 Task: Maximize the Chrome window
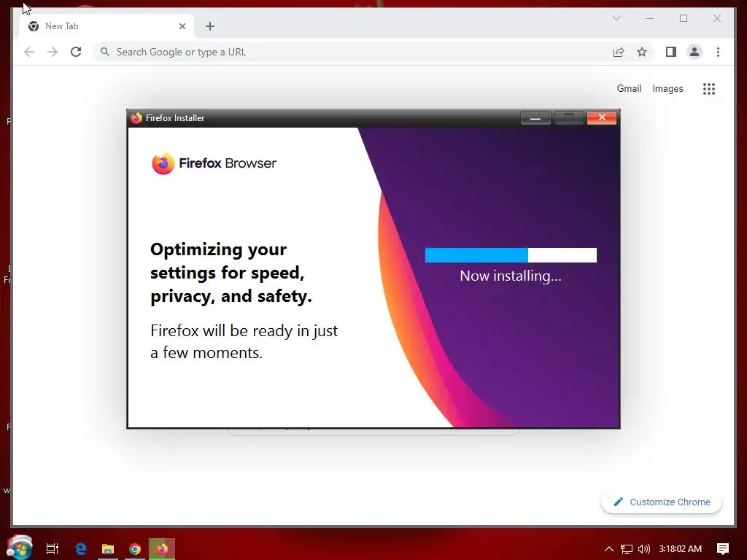[x=684, y=18]
